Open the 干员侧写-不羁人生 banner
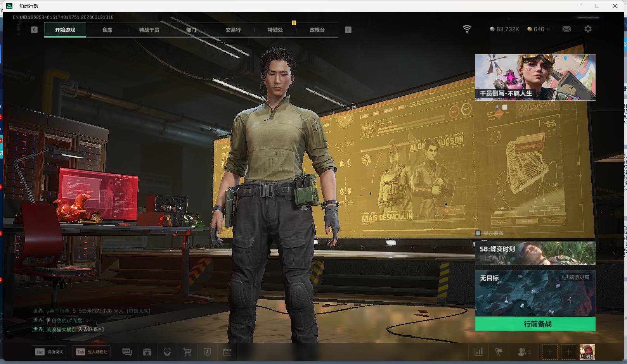The height and width of the screenshot is (364, 627). point(535,77)
